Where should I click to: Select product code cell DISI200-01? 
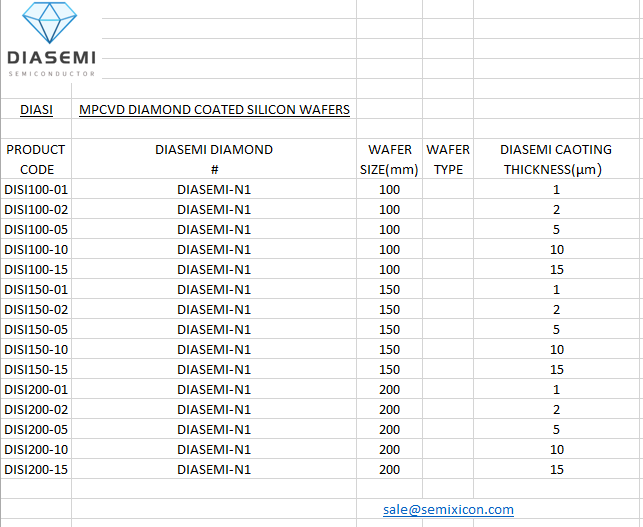36,389
